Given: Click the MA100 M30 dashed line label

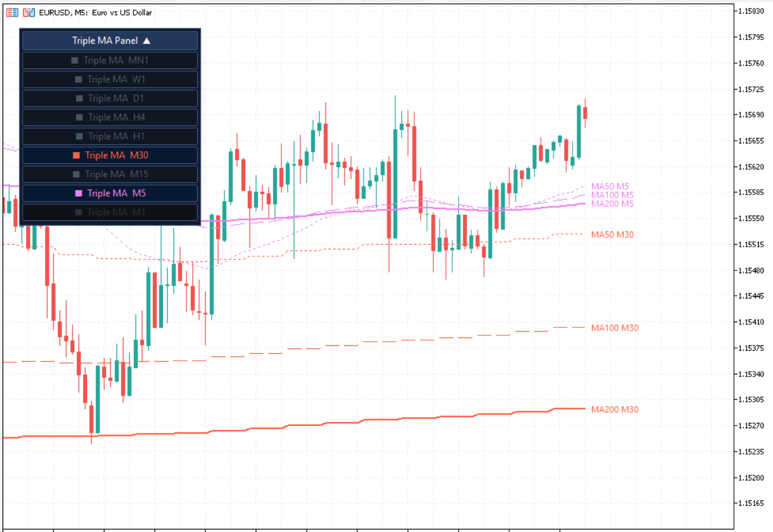Looking at the screenshot, I should [614, 328].
